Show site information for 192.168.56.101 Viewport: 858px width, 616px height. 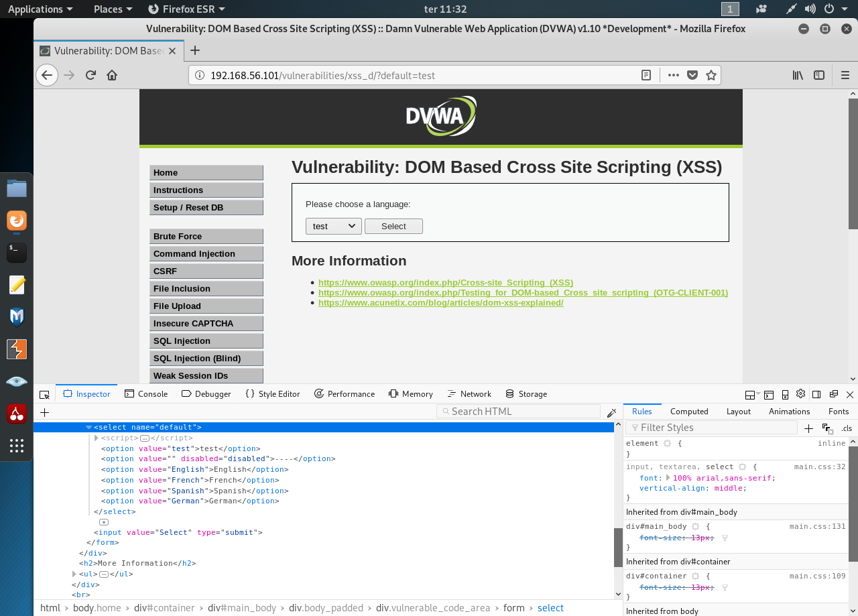click(x=199, y=75)
